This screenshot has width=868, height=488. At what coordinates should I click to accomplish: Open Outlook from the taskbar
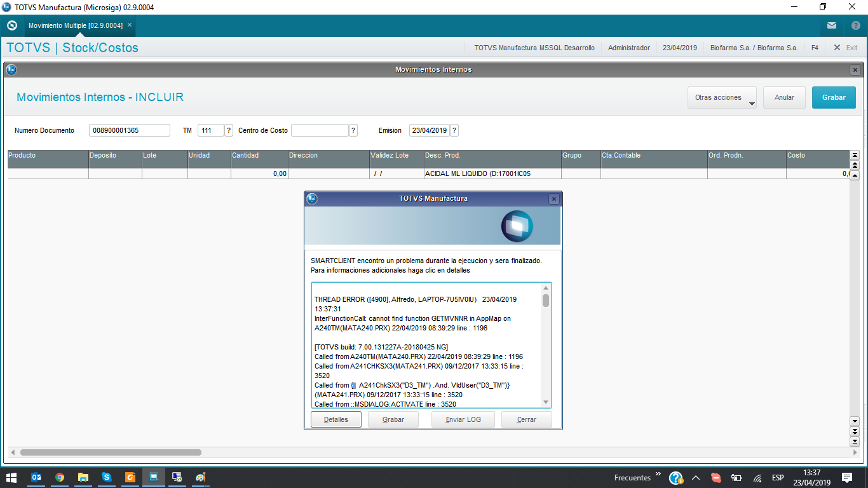click(x=36, y=477)
